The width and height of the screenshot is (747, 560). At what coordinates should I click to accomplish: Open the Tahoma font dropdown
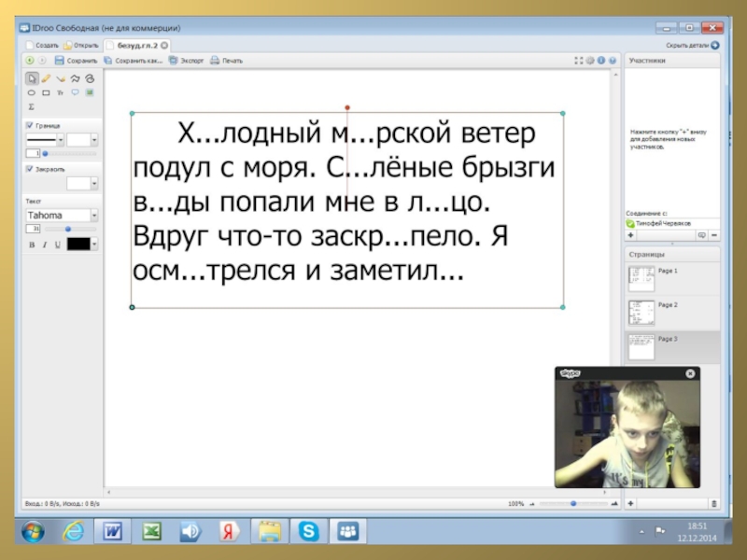tap(93, 216)
